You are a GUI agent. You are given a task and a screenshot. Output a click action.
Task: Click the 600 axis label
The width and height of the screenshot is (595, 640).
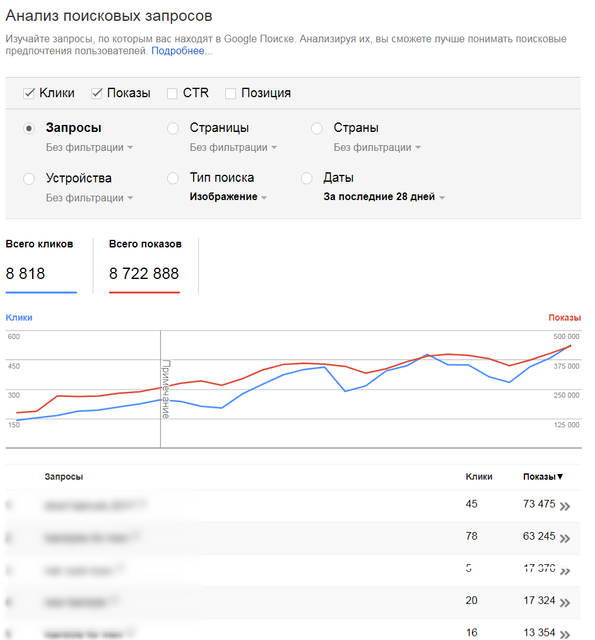tap(13, 336)
